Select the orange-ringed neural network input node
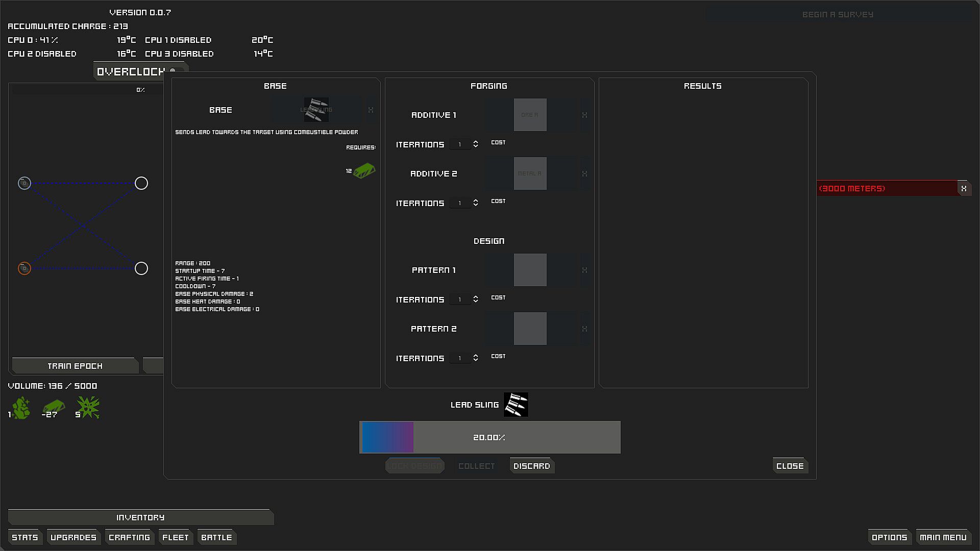 [x=24, y=268]
